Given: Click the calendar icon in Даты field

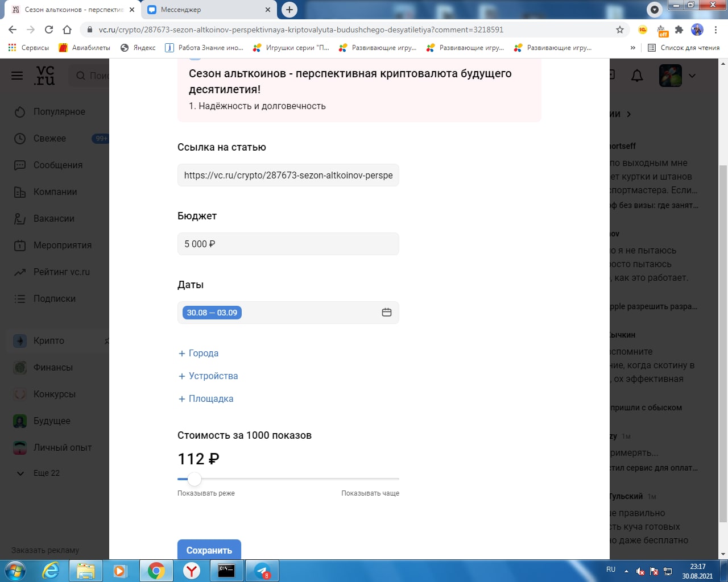Looking at the screenshot, I should click(387, 313).
